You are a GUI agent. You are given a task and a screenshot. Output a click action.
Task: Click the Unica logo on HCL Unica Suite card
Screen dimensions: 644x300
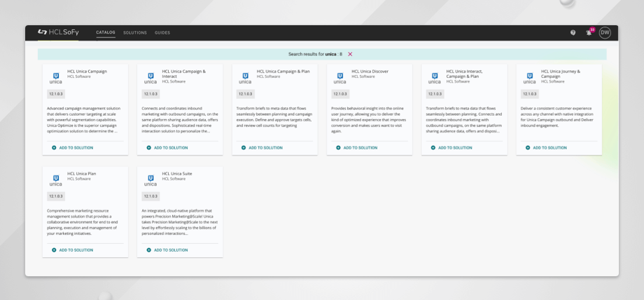coord(150,181)
